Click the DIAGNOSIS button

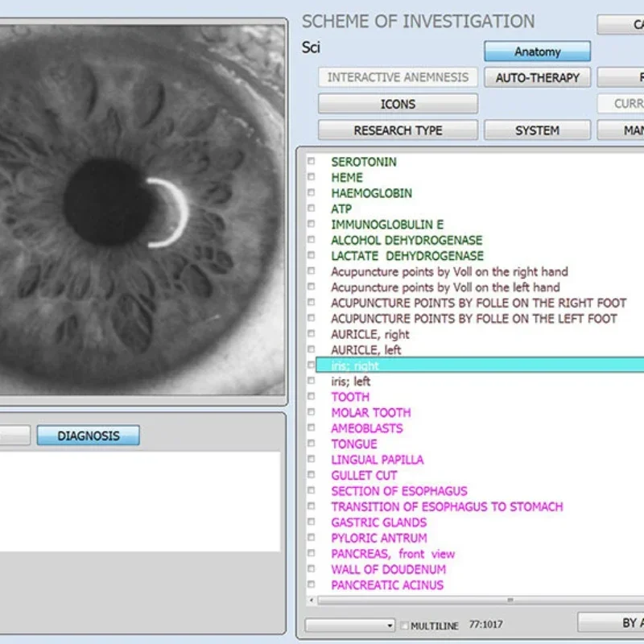(88, 436)
